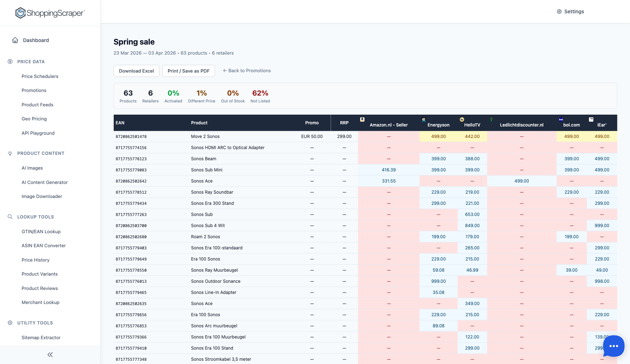The image size is (630, 364).
Task: Go to Geo Pricing
Action: [x=34, y=119]
